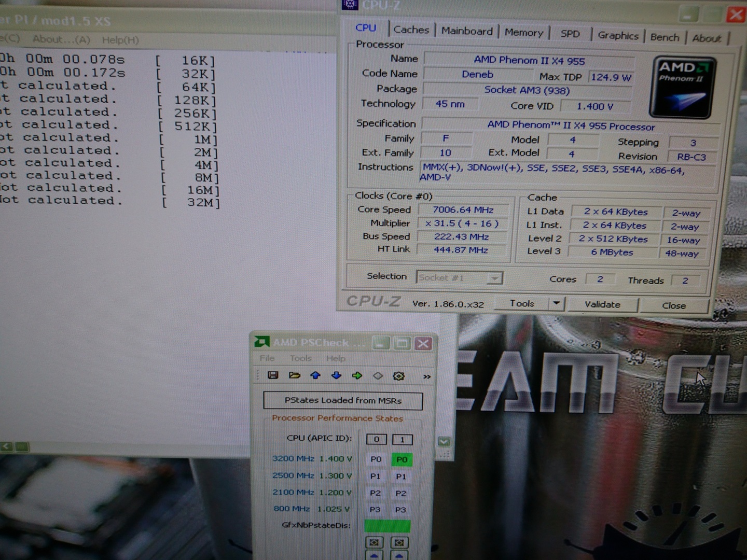Viewport: 747px width, 560px height.
Task: Select P3 state for core 1
Action: pyautogui.click(x=400, y=510)
